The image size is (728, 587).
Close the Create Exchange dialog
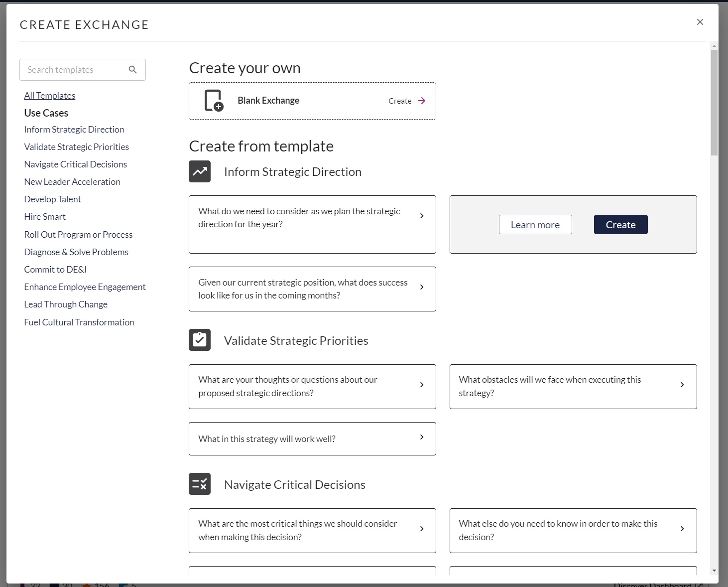[x=700, y=22]
